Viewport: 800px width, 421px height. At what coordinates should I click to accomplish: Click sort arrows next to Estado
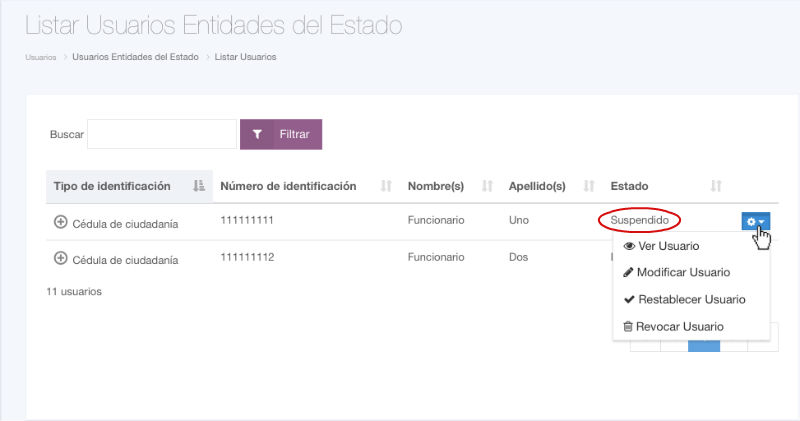coord(715,186)
